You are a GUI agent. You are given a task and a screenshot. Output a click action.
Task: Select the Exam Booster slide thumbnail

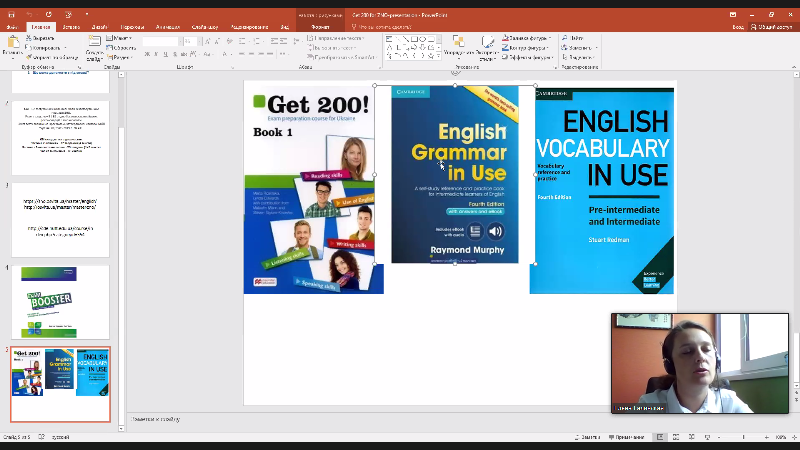[60, 302]
